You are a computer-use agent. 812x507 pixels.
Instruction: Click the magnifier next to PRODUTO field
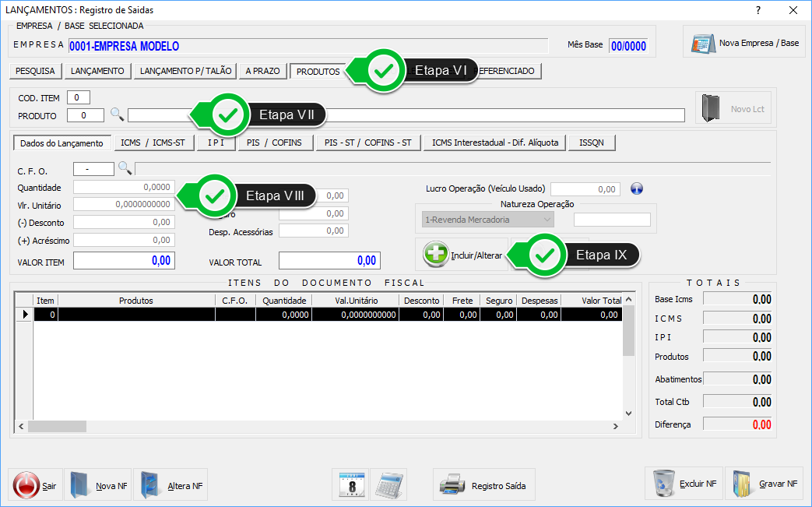(117, 115)
